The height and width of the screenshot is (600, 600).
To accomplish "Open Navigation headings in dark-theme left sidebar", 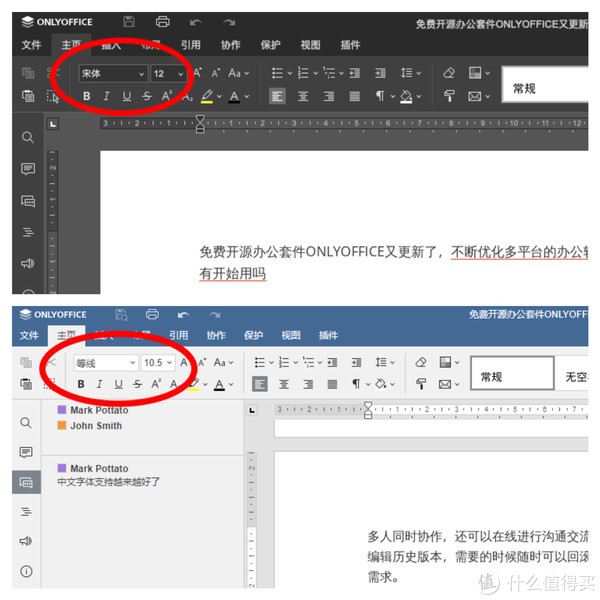I will [x=28, y=232].
